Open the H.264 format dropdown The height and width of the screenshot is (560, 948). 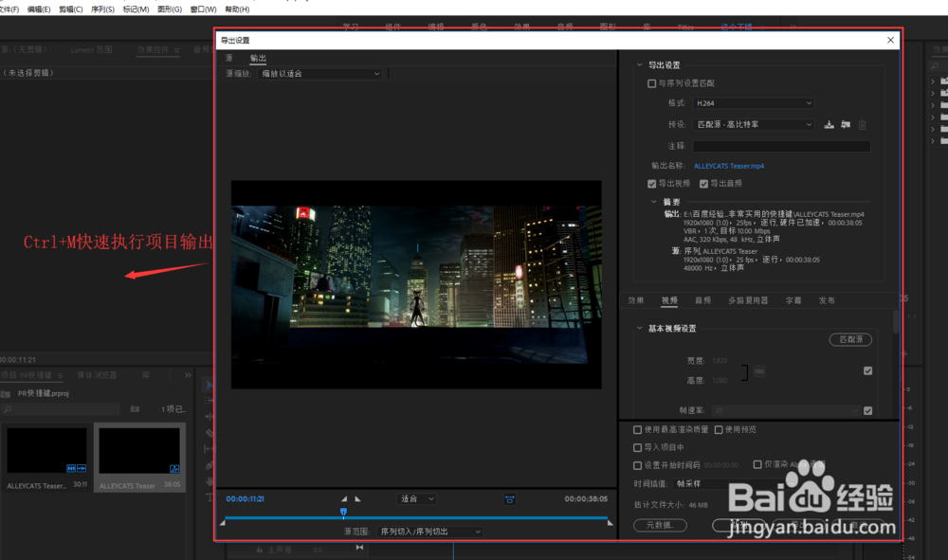click(754, 103)
